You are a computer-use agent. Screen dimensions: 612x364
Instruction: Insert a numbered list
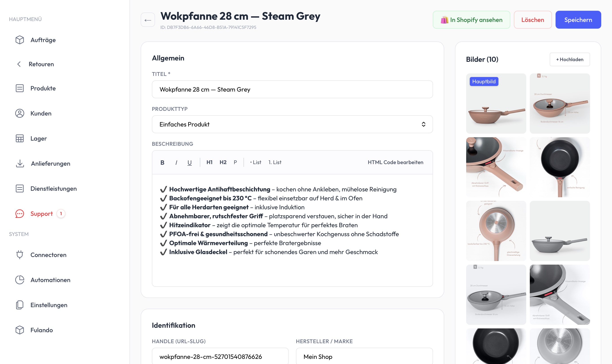click(x=275, y=162)
